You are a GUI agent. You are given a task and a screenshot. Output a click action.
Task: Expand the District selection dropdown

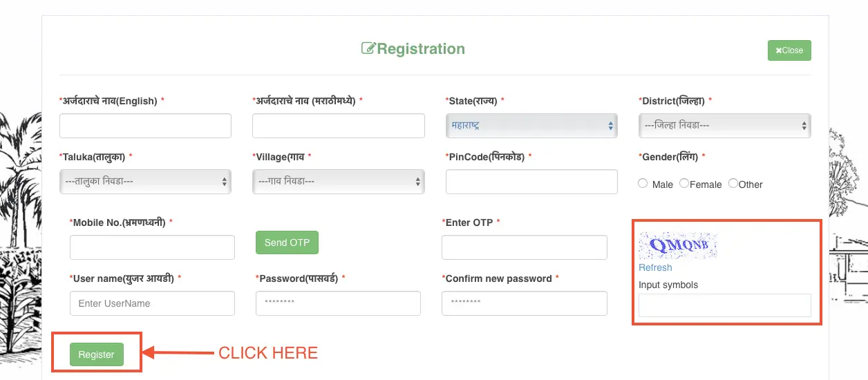[724, 126]
